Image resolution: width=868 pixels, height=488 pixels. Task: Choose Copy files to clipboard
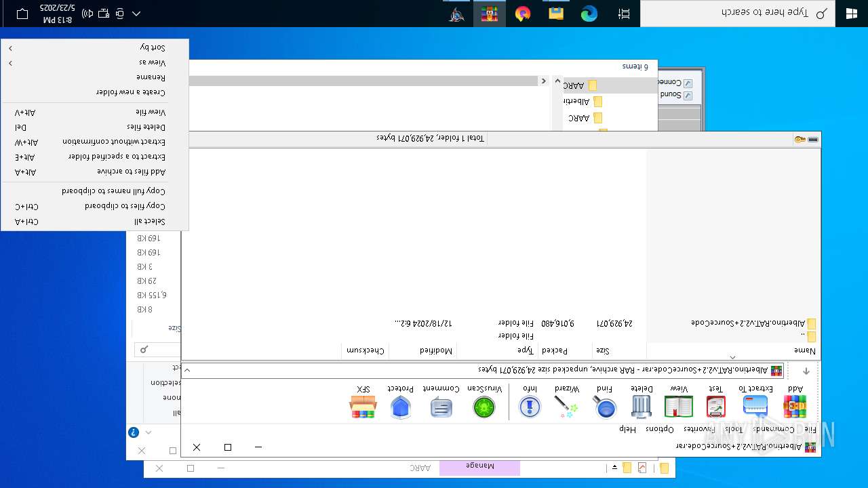tap(95, 206)
